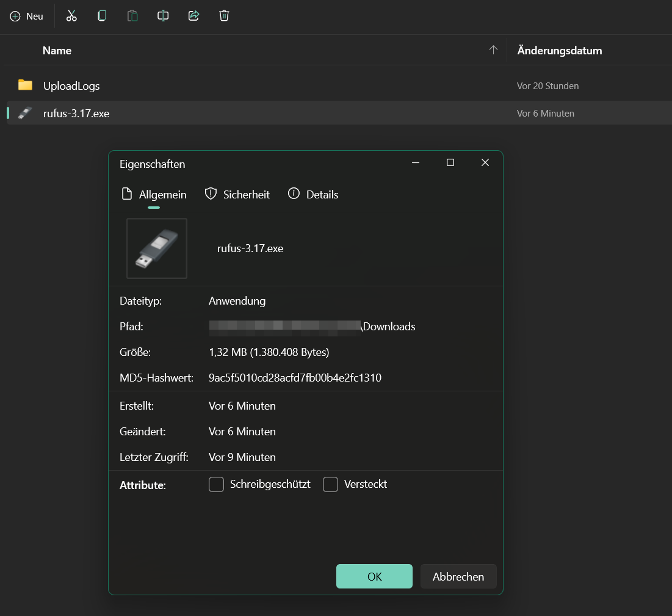672x616 pixels.
Task: Open sharing via the share icon
Action: tap(193, 15)
